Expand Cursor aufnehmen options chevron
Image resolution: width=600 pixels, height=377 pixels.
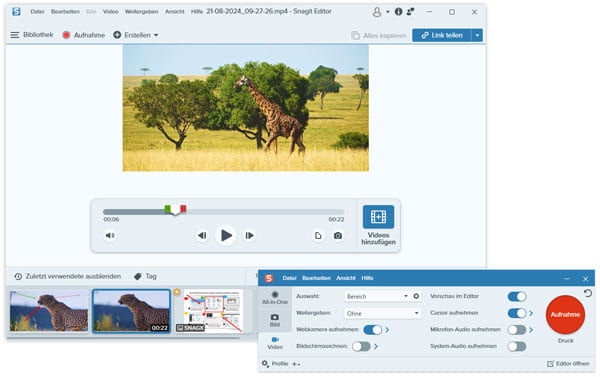click(x=531, y=313)
